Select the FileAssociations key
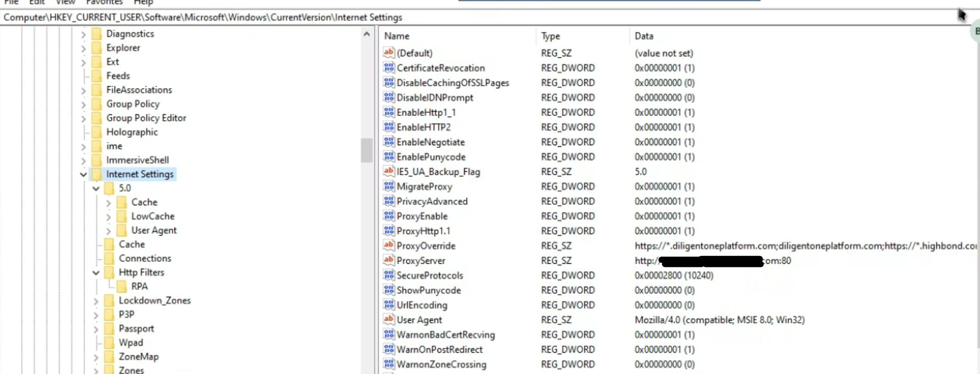The image size is (980, 374). click(139, 90)
